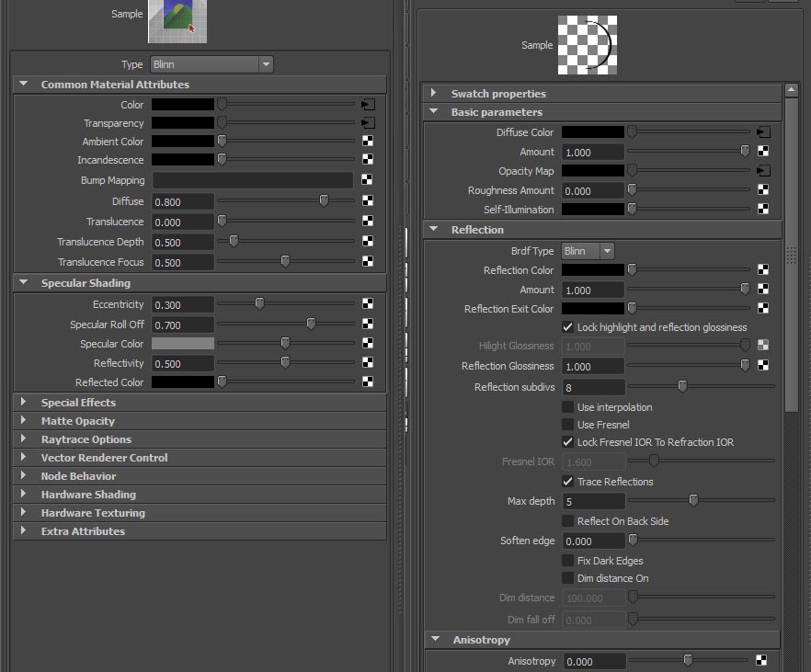Uncheck Lock highlight and reflection glossiness
The width and height of the screenshot is (811, 672).
point(568,327)
